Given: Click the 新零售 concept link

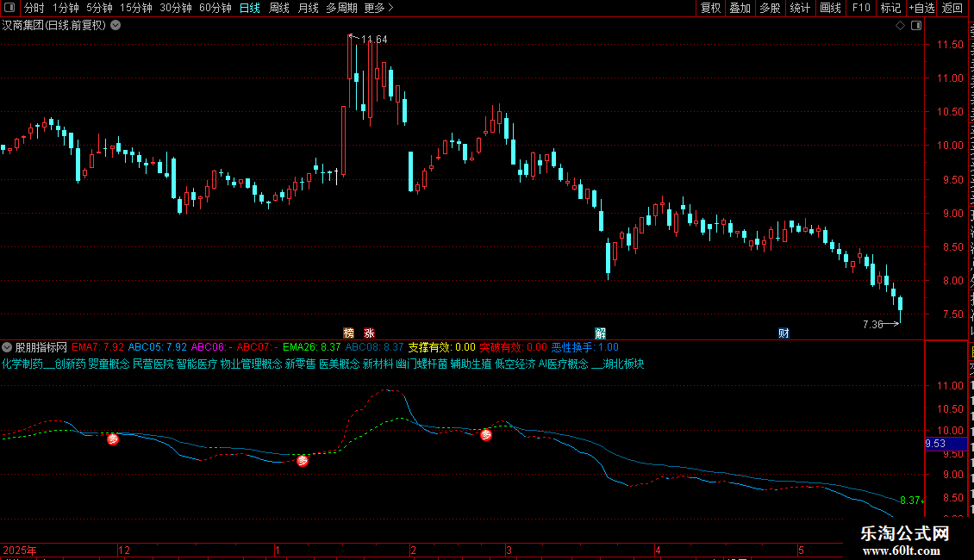Looking at the screenshot, I should coord(300,364).
